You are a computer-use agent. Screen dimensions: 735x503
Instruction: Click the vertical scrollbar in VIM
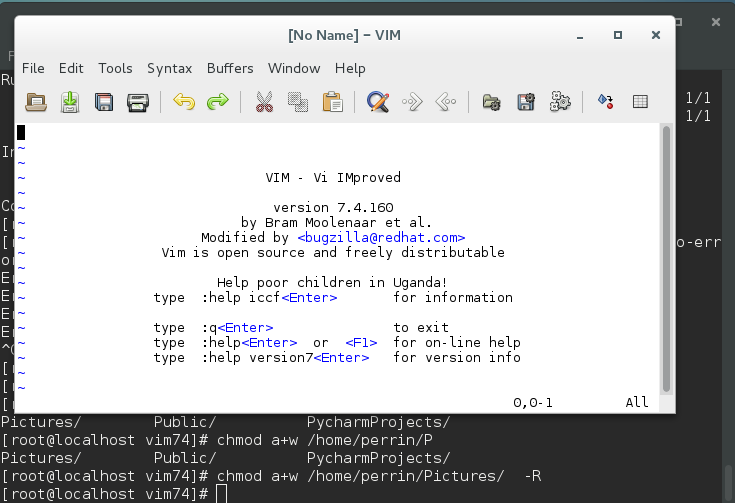pyautogui.click(x=666, y=259)
